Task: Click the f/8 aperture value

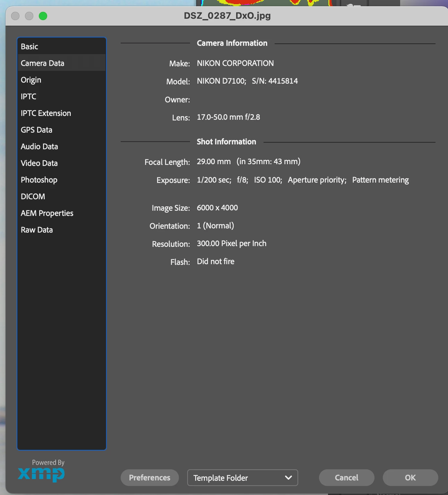Action: click(x=242, y=180)
